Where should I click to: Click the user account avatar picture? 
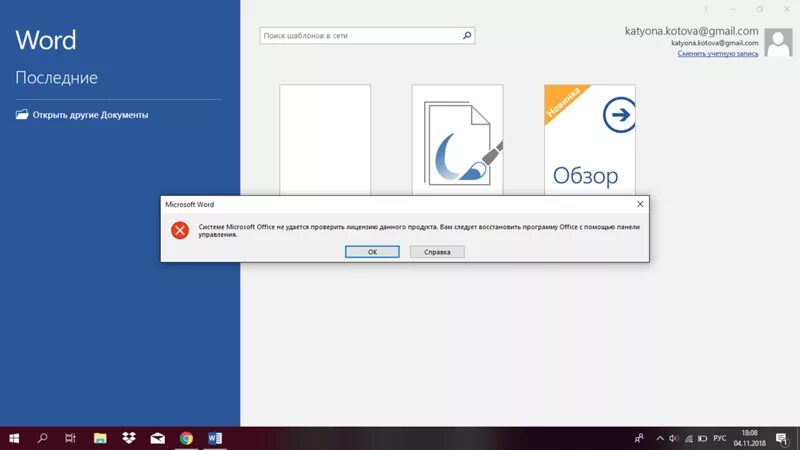778,42
